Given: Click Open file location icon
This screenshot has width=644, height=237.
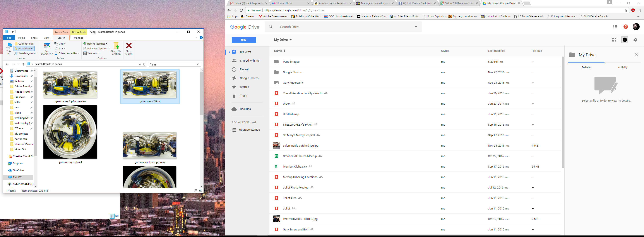Looking at the screenshot, I should (116, 49).
